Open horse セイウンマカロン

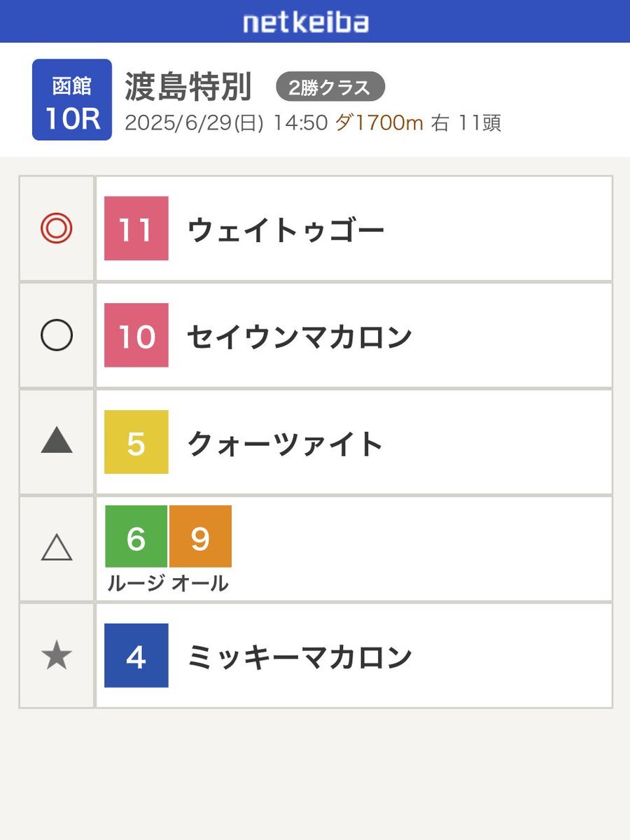pos(299,337)
